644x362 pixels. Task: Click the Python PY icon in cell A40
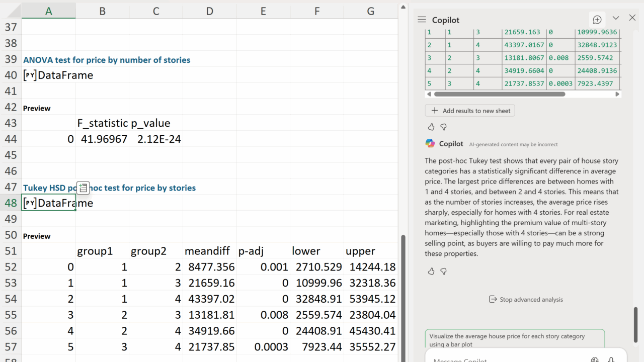pos(30,75)
